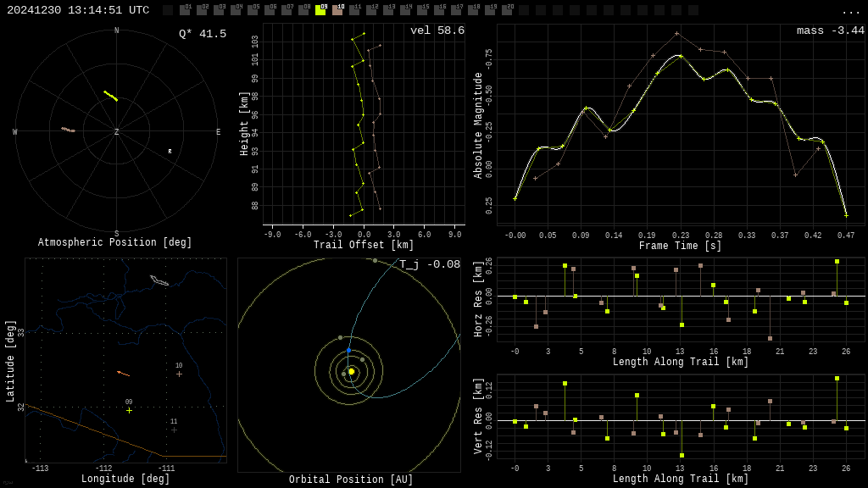Toggle station 01 square in top bar
The width and height of the screenshot is (868, 488).
tap(185, 10)
